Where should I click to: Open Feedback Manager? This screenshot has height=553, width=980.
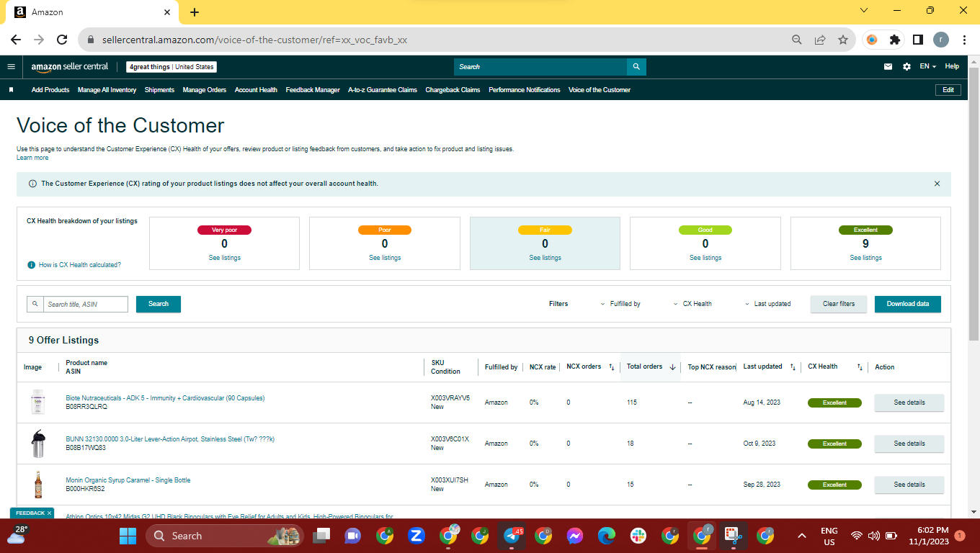[x=313, y=90]
